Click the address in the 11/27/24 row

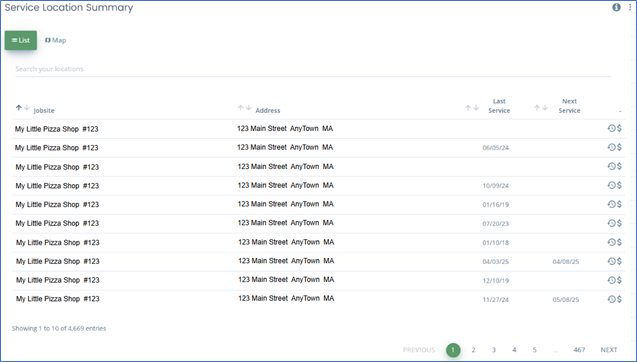tap(286, 298)
